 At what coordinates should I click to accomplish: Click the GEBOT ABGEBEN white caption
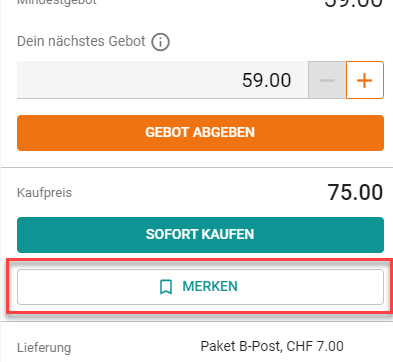(x=200, y=132)
